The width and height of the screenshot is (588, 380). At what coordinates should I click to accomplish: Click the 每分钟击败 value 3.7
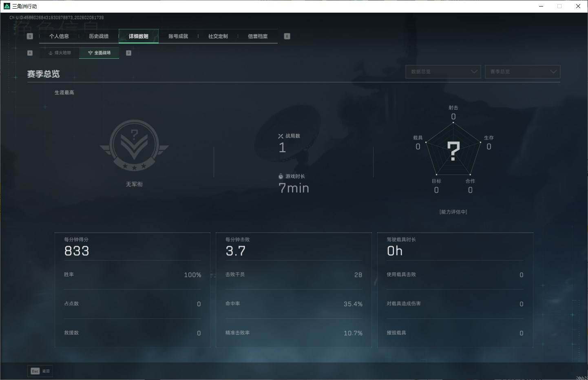click(x=236, y=251)
